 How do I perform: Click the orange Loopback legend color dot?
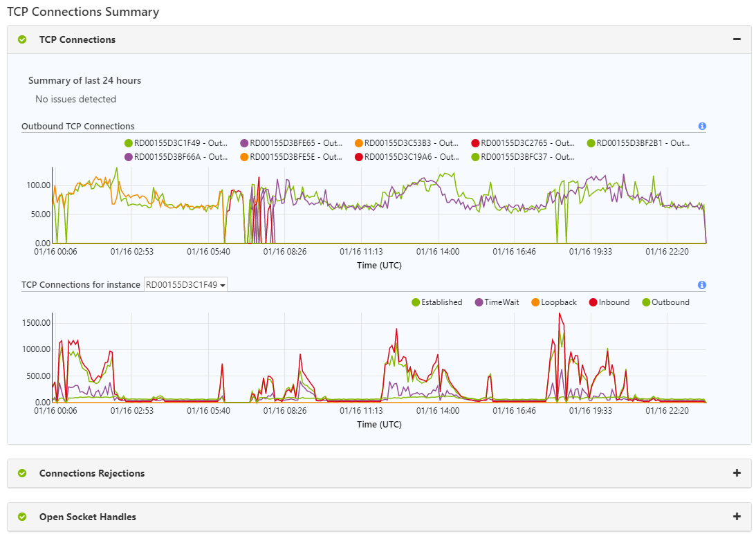click(535, 302)
